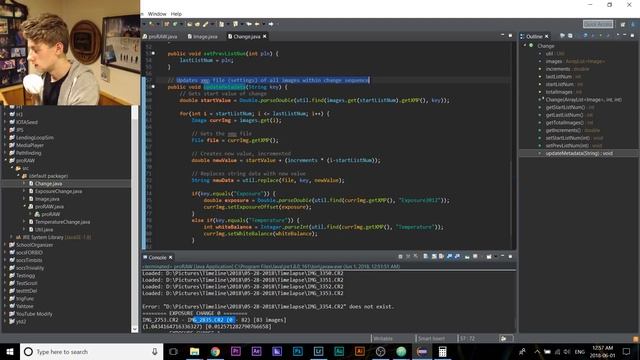Collapse the src folder node
Viewport: 640px width, 360px height.
[12, 168]
